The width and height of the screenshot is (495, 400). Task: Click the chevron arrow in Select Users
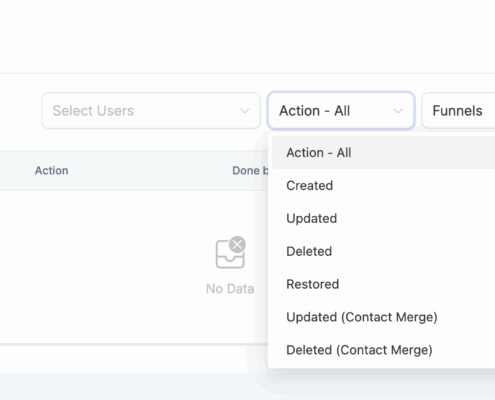(245, 111)
